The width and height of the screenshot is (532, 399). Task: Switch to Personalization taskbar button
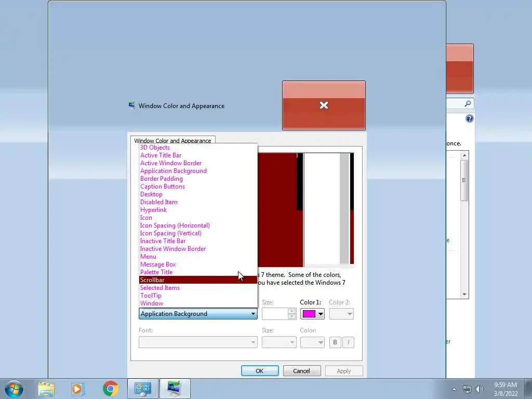coord(175,389)
